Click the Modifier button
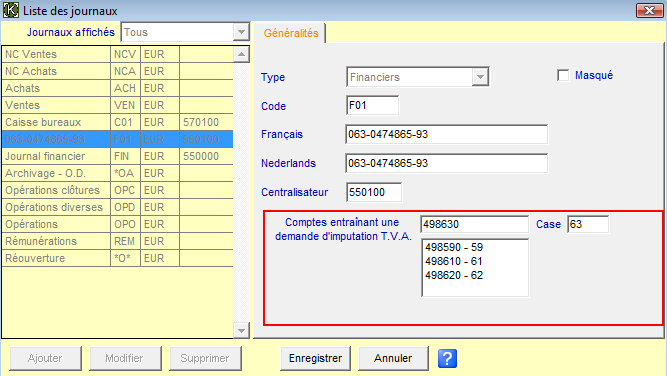The height and width of the screenshot is (376, 667). tap(125, 358)
